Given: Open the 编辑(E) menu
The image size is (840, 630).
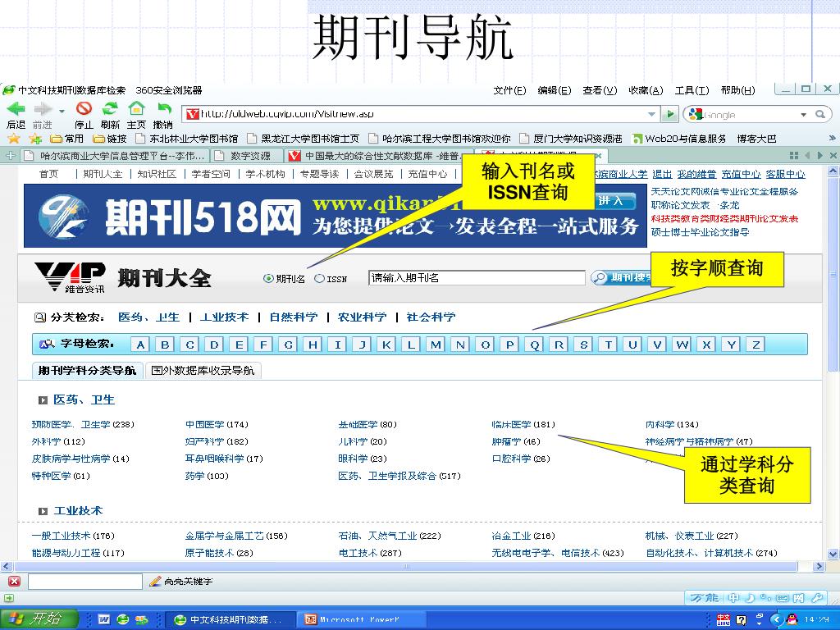Looking at the screenshot, I should pos(555,90).
